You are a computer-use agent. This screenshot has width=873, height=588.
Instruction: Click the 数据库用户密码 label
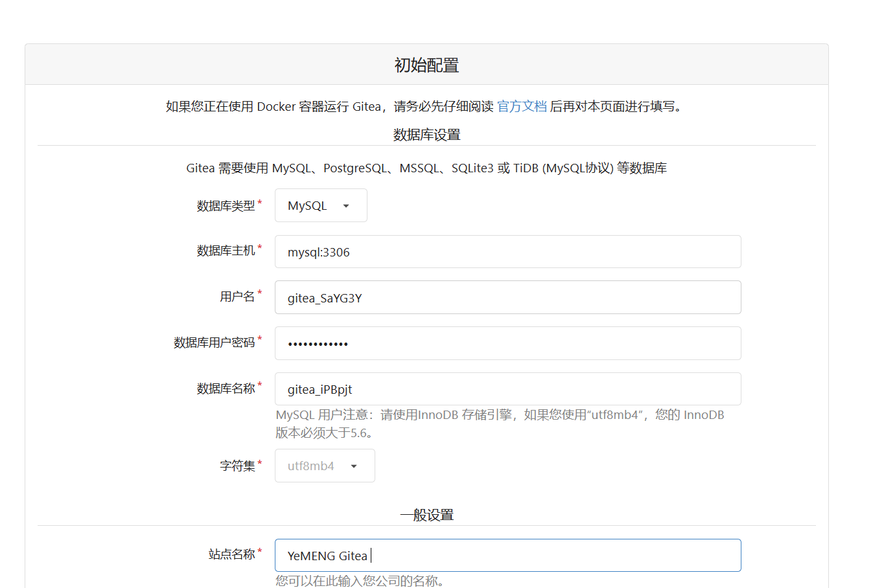click(x=214, y=343)
